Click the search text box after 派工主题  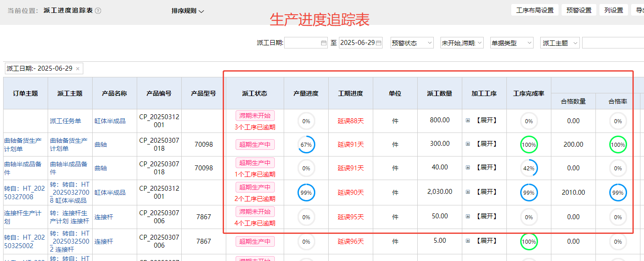click(x=613, y=43)
